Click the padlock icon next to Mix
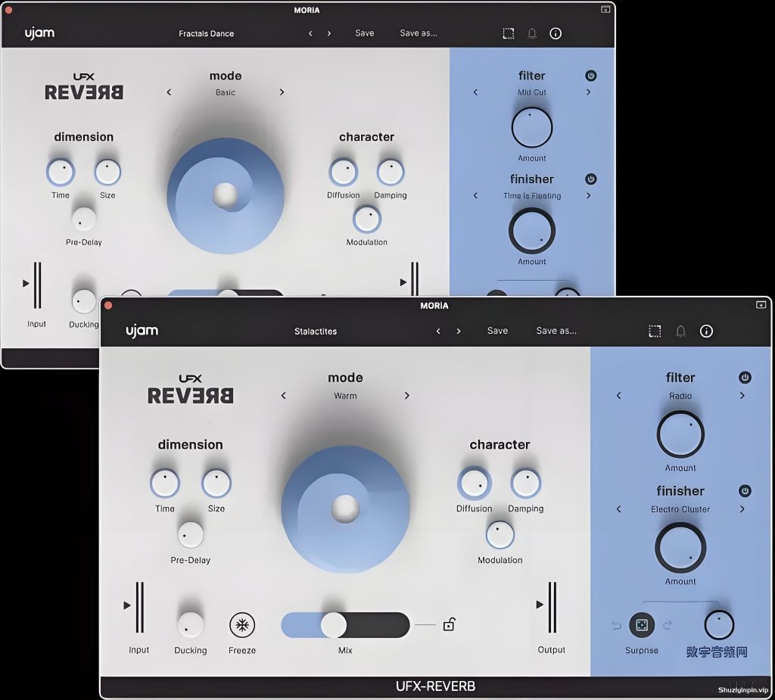This screenshot has height=700, width=775. pos(449,625)
